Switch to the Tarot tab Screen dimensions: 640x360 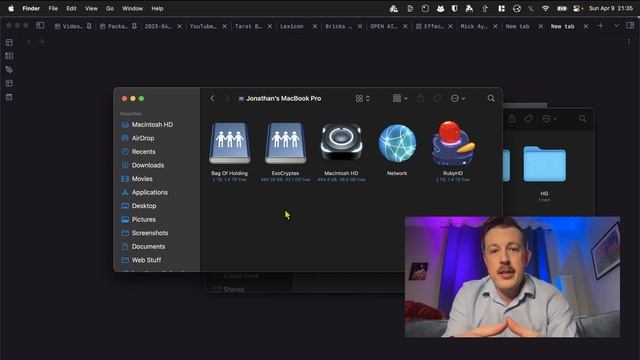tap(248, 26)
